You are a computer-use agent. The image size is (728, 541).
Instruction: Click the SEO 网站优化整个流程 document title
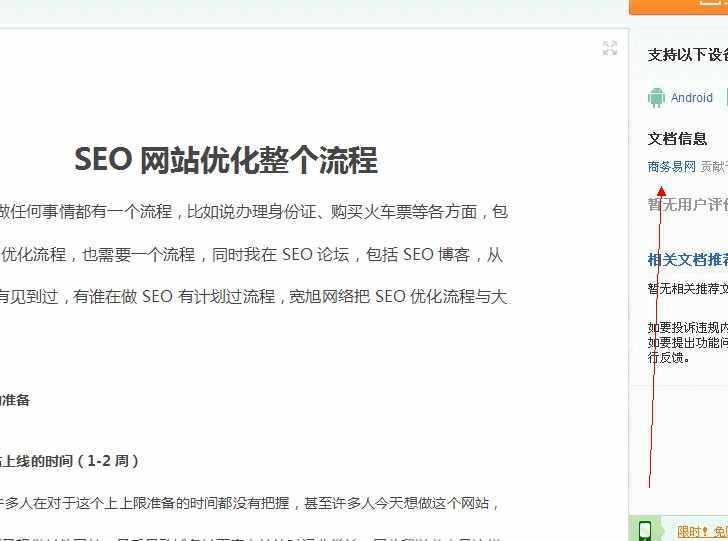[226, 160]
